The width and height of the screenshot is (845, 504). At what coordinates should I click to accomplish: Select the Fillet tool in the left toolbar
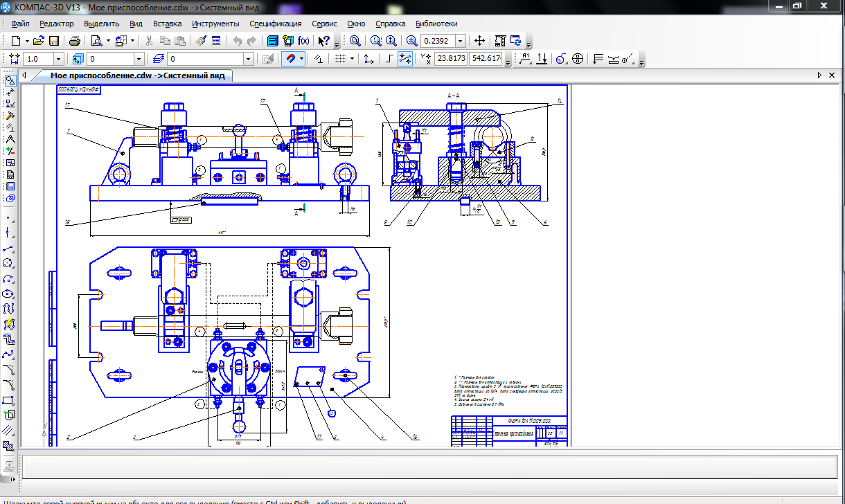coord(8,384)
